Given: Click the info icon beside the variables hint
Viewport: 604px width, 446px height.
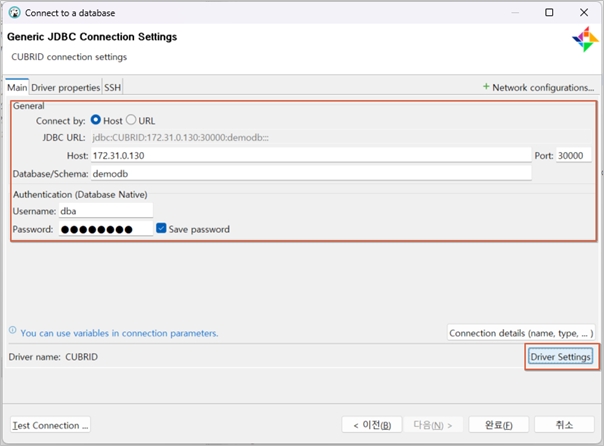Looking at the screenshot, I should tap(13, 330).
